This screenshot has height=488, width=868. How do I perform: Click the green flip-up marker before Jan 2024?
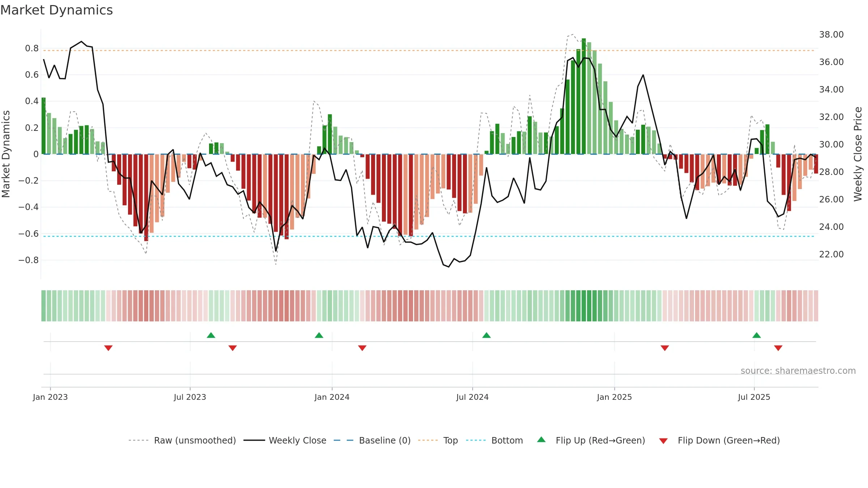[x=319, y=335]
